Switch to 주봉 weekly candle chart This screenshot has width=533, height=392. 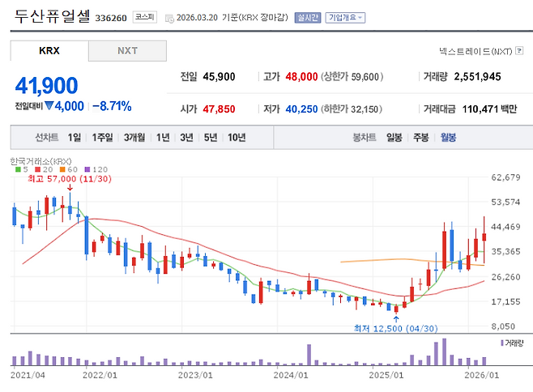coord(421,138)
